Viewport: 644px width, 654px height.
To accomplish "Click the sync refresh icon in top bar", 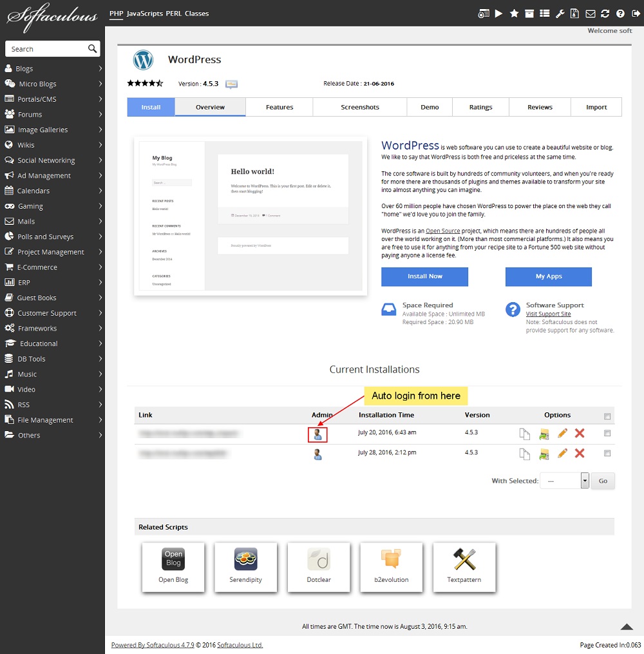I will [x=605, y=14].
